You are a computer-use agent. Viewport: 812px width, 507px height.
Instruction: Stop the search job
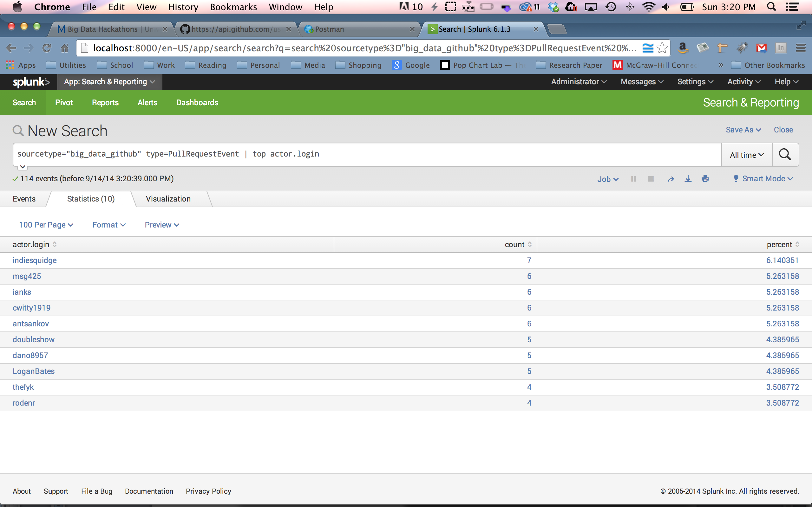click(651, 179)
